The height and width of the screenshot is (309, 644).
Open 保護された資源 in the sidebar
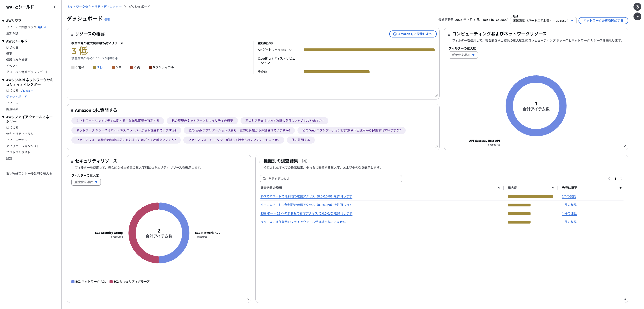click(x=17, y=60)
